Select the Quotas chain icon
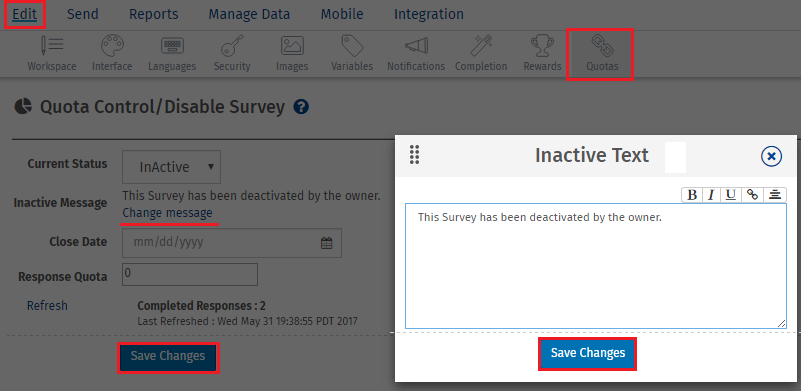 click(x=602, y=46)
